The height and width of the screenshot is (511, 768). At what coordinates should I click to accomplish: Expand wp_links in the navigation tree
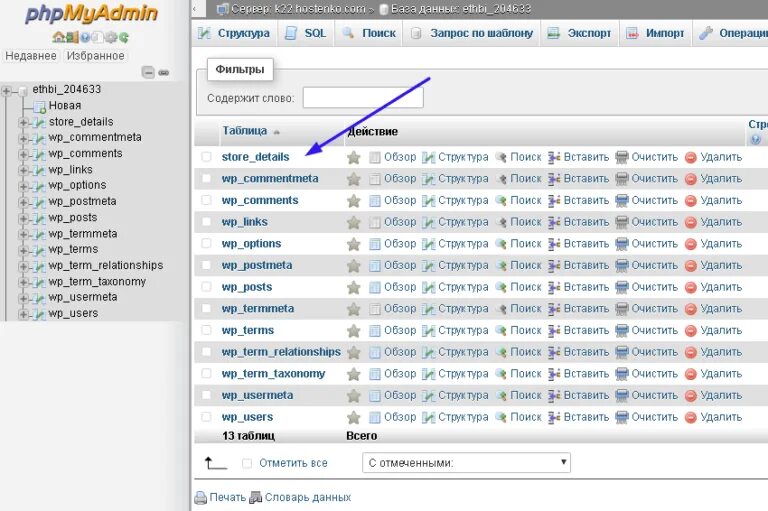click(x=23, y=170)
